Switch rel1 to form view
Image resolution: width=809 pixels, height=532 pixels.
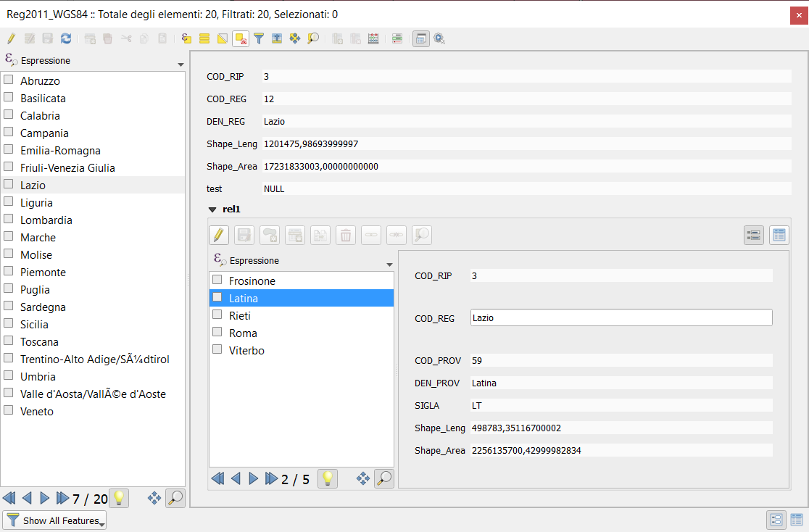tap(753, 235)
